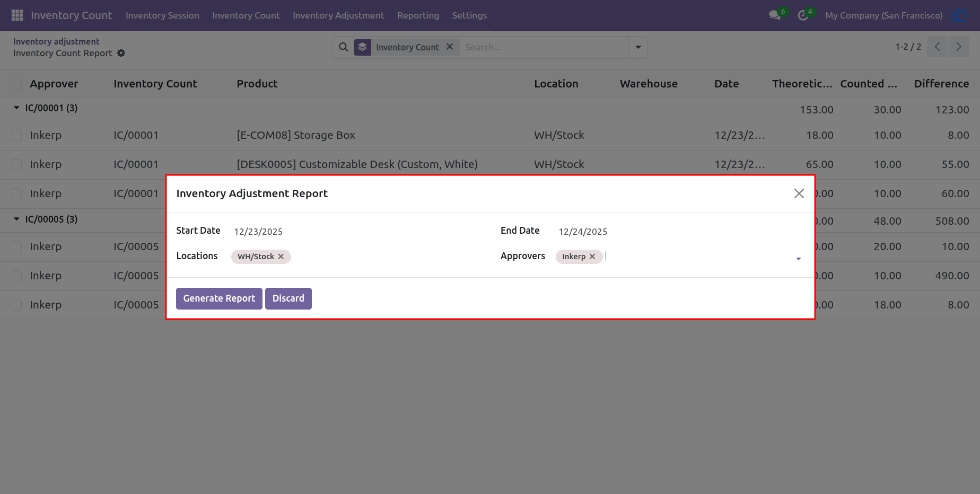Viewport: 980px width, 494px height.
Task: Click the group-by layers icon in search
Action: point(362,47)
